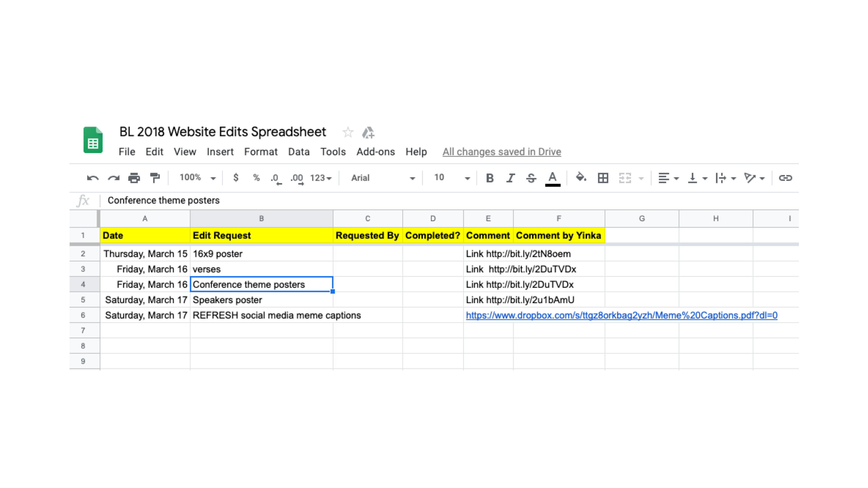This screenshot has width=868, height=488.
Task: Select the Comment by Yinka header cell
Action: pyautogui.click(x=559, y=235)
